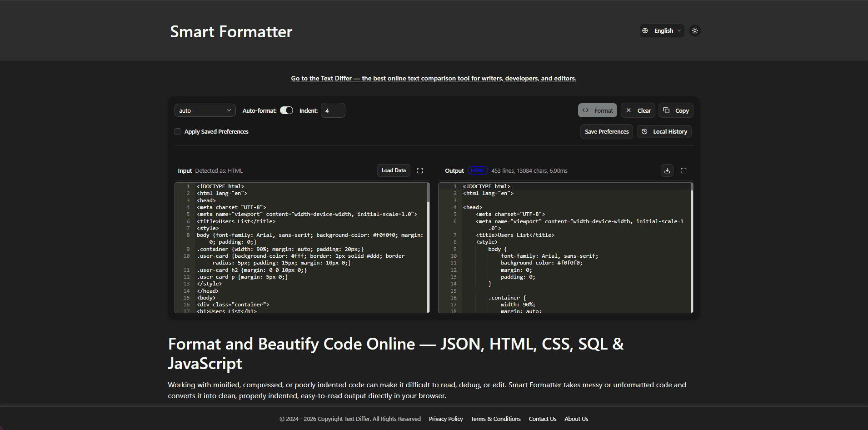Click the Indent value field
Image resolution: width=868 pixels, height=430 pixels.
pyautogui.click(x=333, y=110)
